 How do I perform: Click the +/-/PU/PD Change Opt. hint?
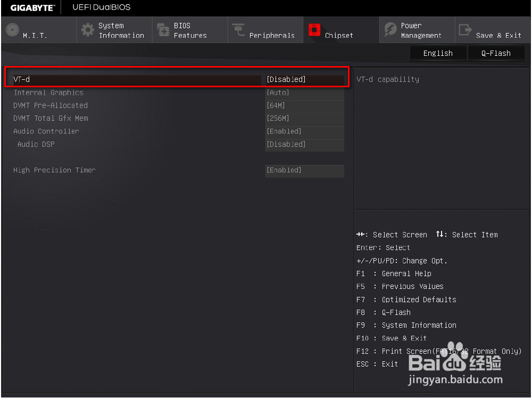[402, 261]
